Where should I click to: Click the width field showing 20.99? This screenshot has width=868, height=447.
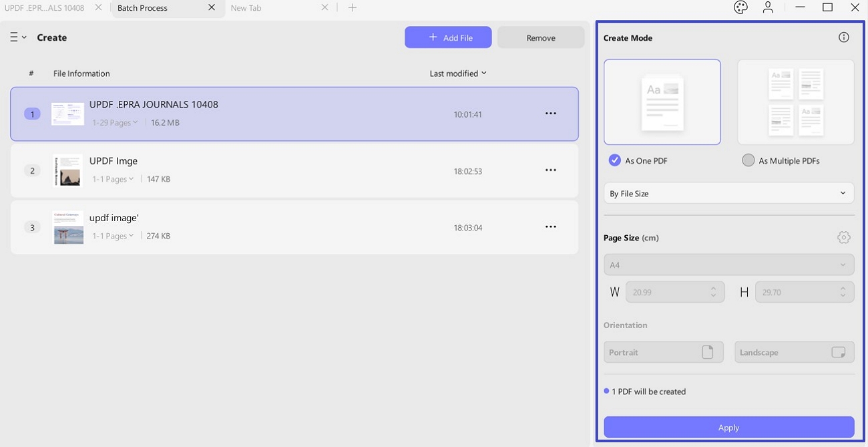(x=675, y=292)
